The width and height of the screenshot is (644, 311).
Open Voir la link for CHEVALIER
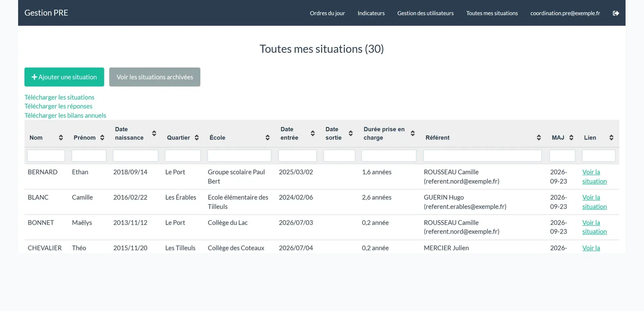click(591, 248)
